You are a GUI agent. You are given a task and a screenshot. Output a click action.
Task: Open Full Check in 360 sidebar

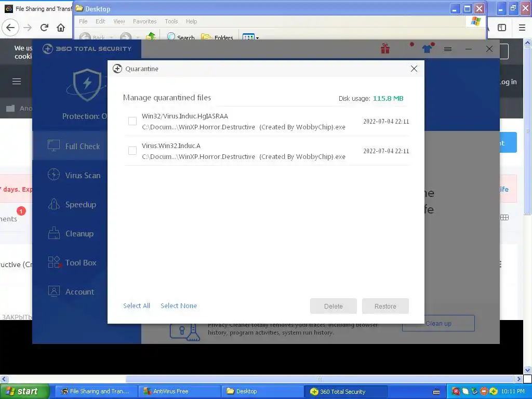[x=70, y=146]
